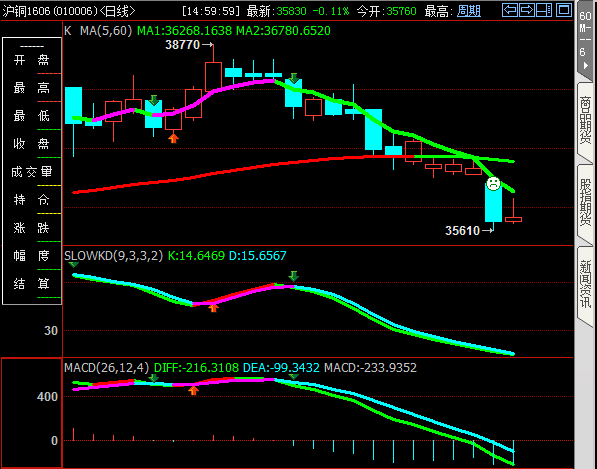
Task: Click the orange up arrow in MACD panel
Action: click(x=193, y=390)
